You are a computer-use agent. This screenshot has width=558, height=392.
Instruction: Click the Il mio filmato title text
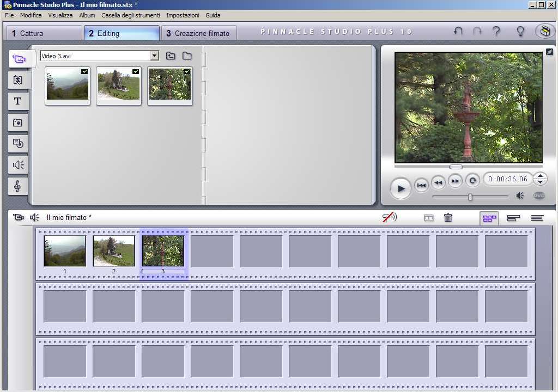click(69, 217)
